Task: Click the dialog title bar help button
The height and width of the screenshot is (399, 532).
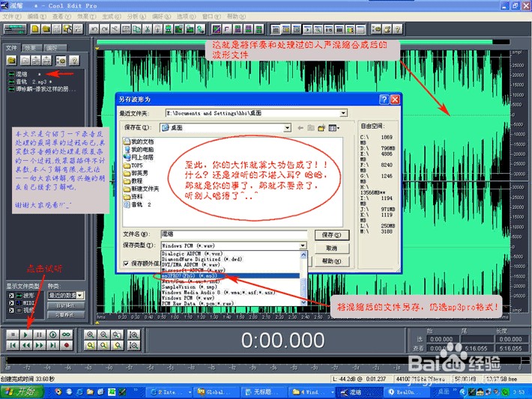Action: [x=384, y=100]
